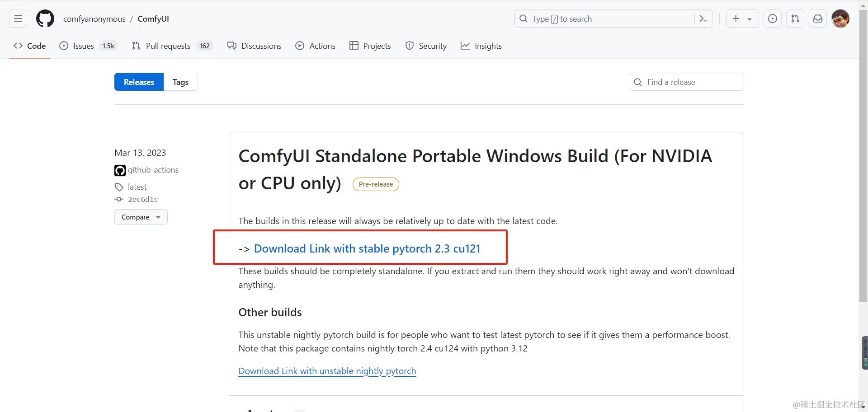Open the Issues repository tab
Screen dimensions: 868x412
tap(84, 46)
